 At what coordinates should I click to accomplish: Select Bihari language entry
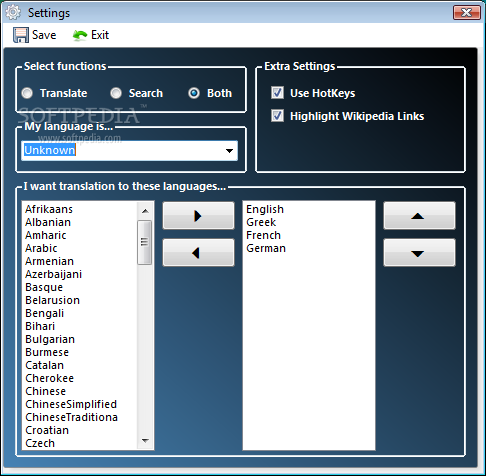coord(40,326)
